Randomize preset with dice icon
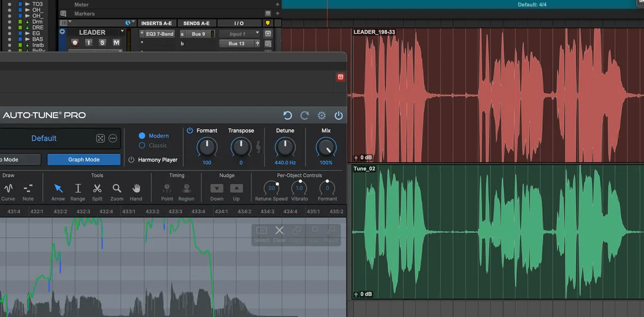 coord(100,138)
